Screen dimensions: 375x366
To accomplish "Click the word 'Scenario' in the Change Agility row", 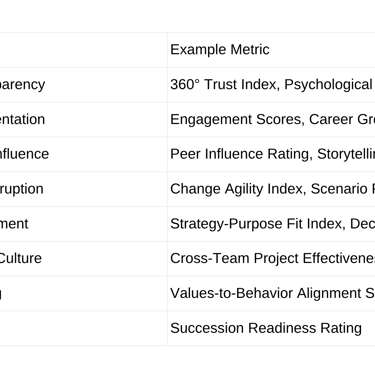I will click(339, 189).
